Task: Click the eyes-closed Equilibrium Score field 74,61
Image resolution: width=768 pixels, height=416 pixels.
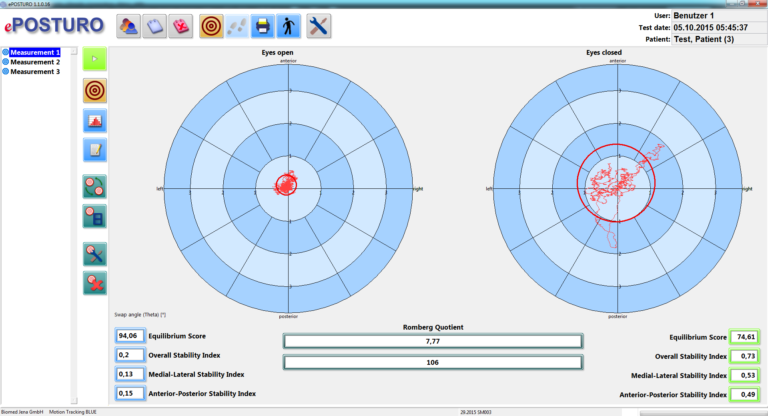Action: (x=746, y=337)
